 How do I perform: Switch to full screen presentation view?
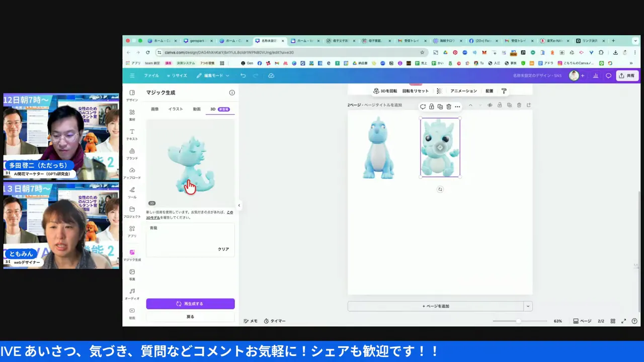tap(623, 321)
